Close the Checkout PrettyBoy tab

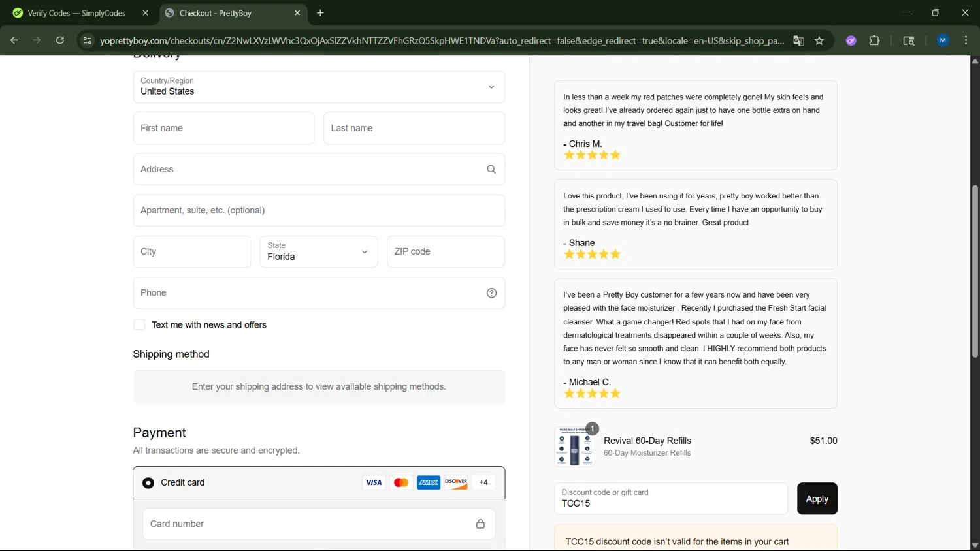(x=297, y=13)
